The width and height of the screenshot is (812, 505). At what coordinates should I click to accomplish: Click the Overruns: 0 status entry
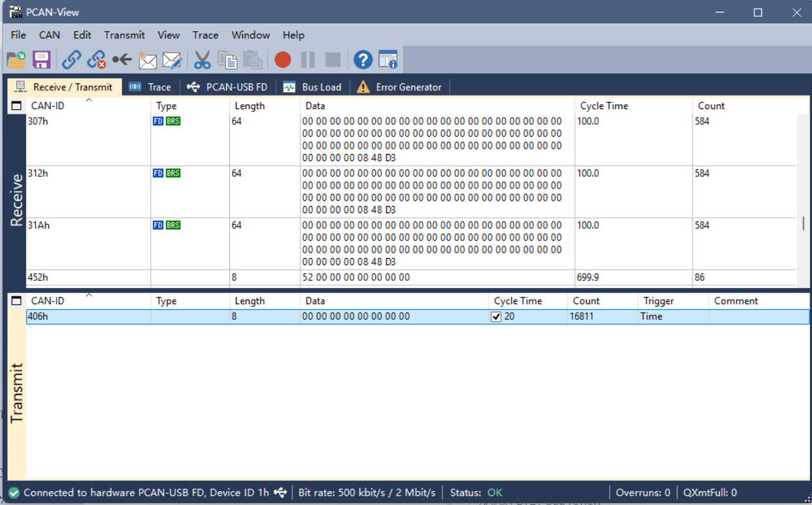click(643, 493)
